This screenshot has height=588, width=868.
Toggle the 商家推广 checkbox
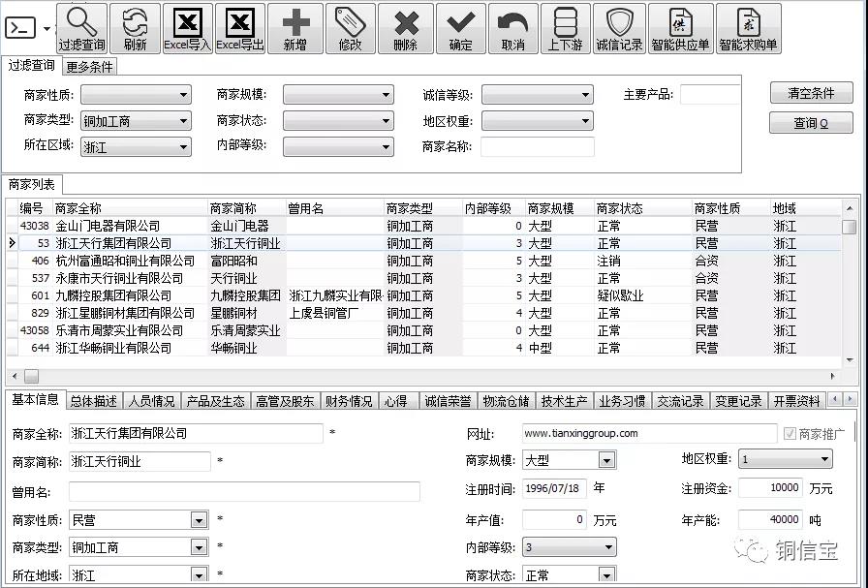point(789,433)
